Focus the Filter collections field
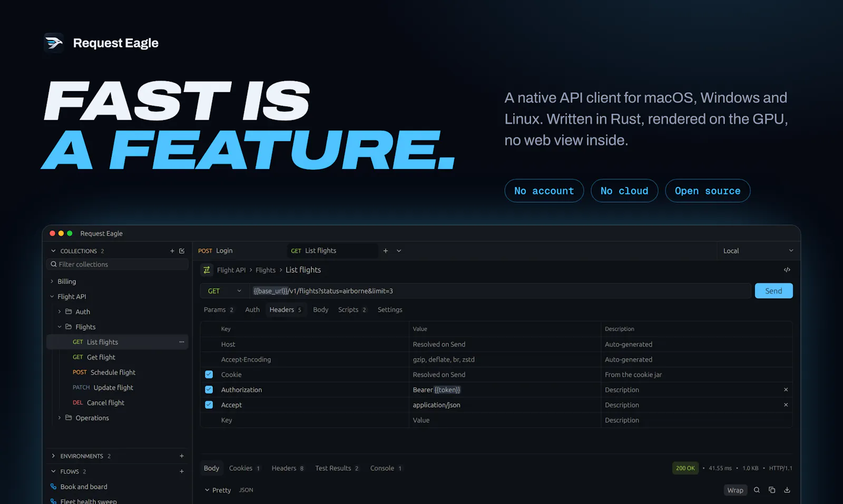 [117, 264]
